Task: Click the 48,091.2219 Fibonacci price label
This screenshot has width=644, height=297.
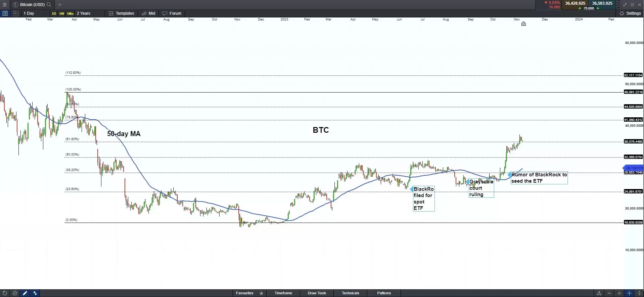Action: (x=633, y=92)
